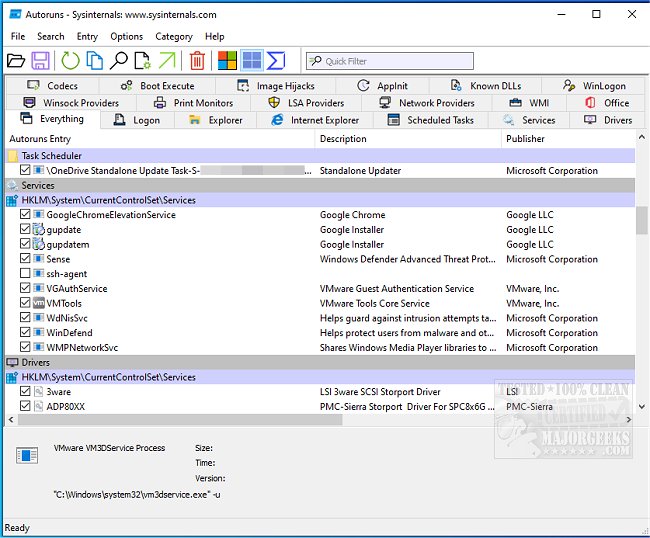Click the blue Sigma toolbar icon
Viewport: 650px width, 538px height.
coord(276,61)
